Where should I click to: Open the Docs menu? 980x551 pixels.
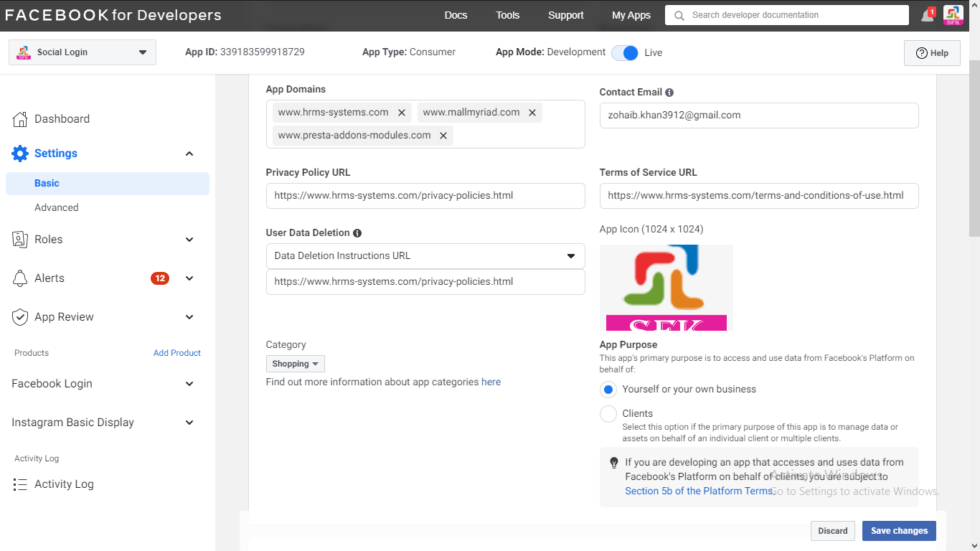coord(456,15)
